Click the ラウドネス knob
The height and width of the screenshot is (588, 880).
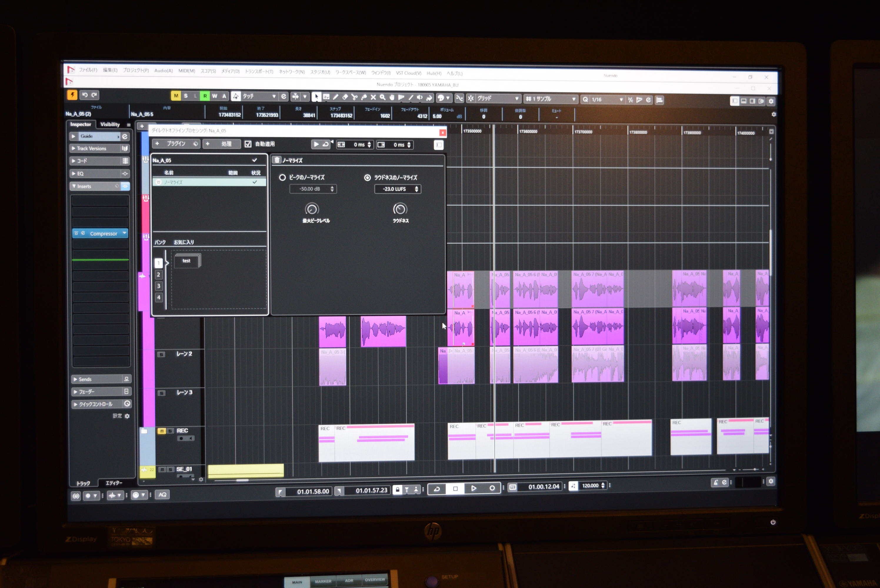click(400, 209)
